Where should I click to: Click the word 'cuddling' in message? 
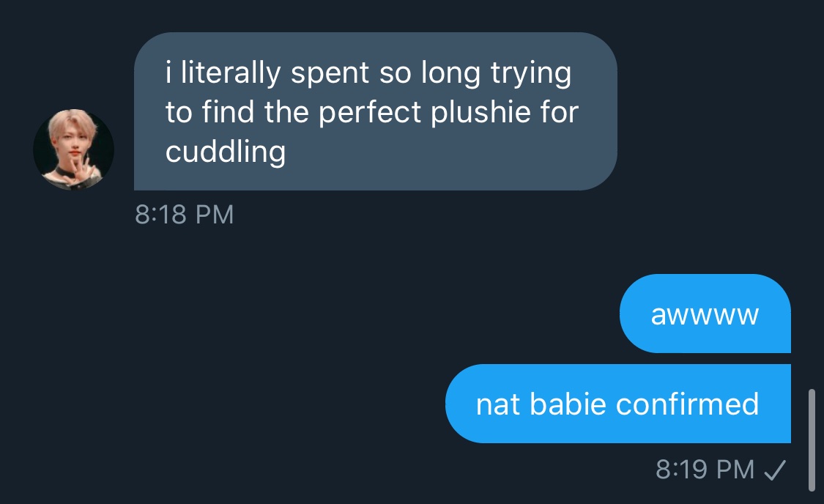pos(226,152)
